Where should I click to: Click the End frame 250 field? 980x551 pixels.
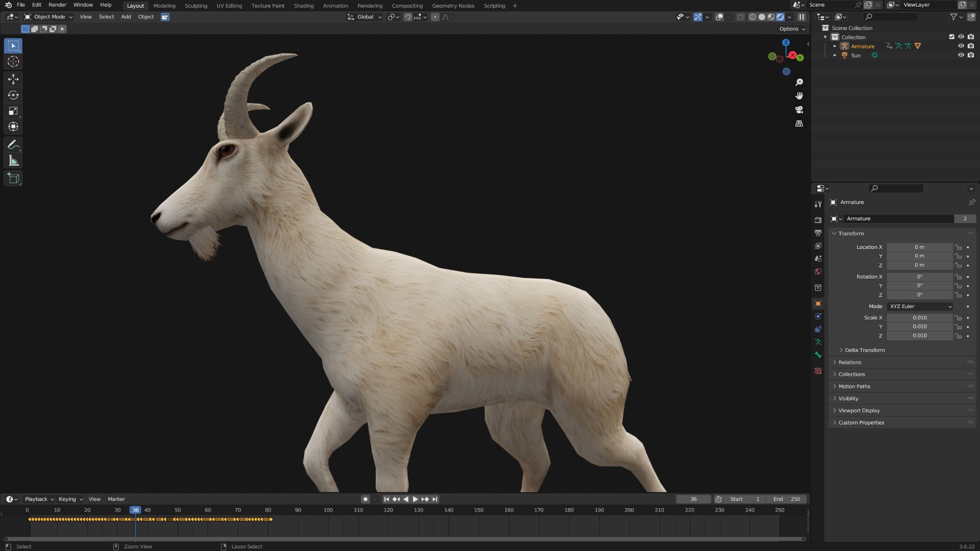point(787,499)
